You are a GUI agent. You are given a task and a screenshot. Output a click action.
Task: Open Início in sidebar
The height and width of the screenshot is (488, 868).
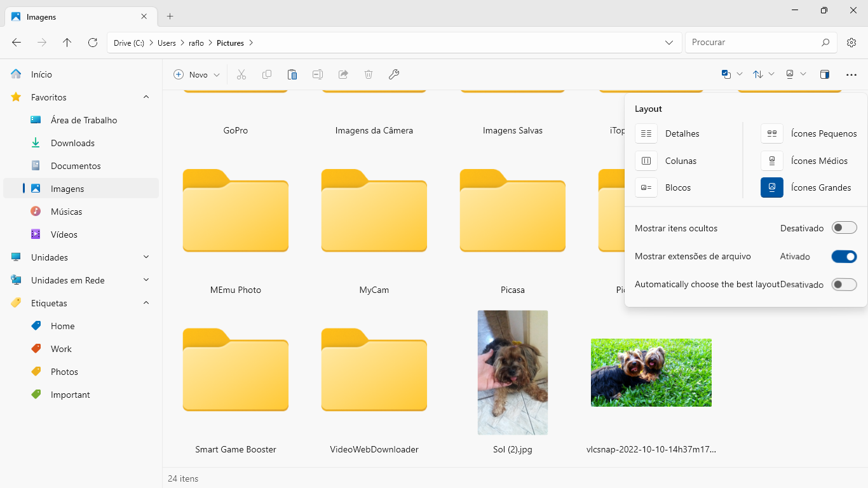81,74
